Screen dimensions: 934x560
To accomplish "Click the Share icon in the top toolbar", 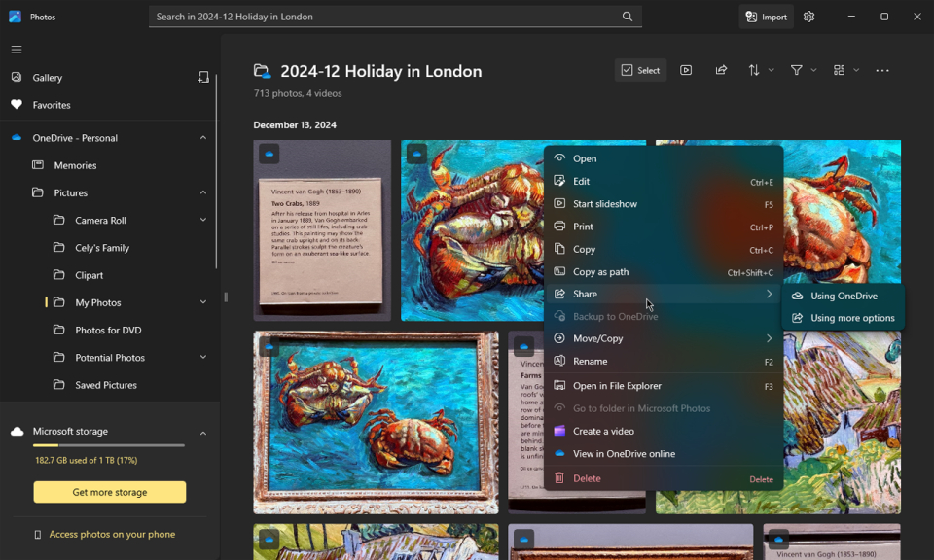I will click(721, 70).
